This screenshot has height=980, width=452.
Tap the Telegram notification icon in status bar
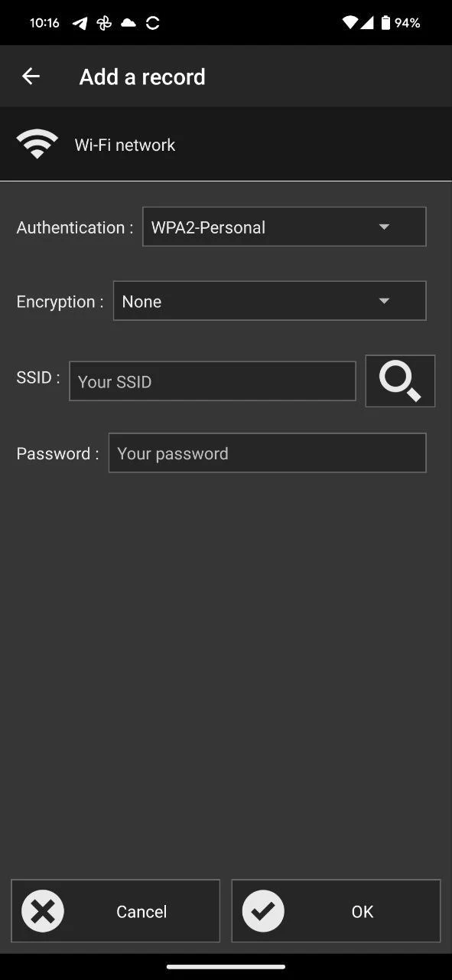(80, 23)
